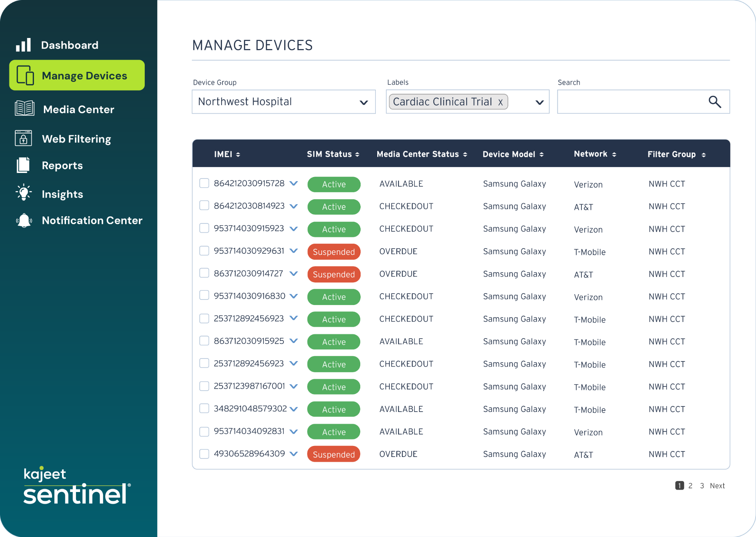Sort by SIM Status column arrows

(x=357, y=155)
